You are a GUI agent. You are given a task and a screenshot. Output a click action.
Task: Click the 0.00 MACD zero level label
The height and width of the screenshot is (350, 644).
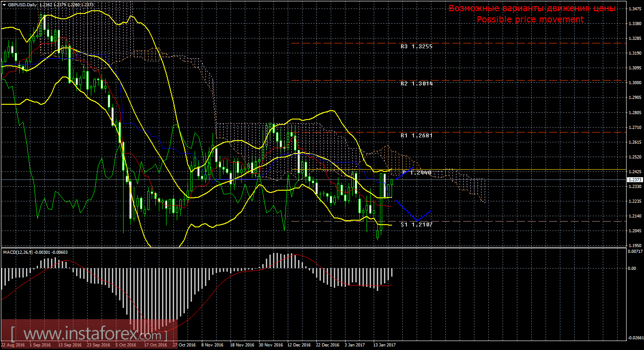coord(632,269)
